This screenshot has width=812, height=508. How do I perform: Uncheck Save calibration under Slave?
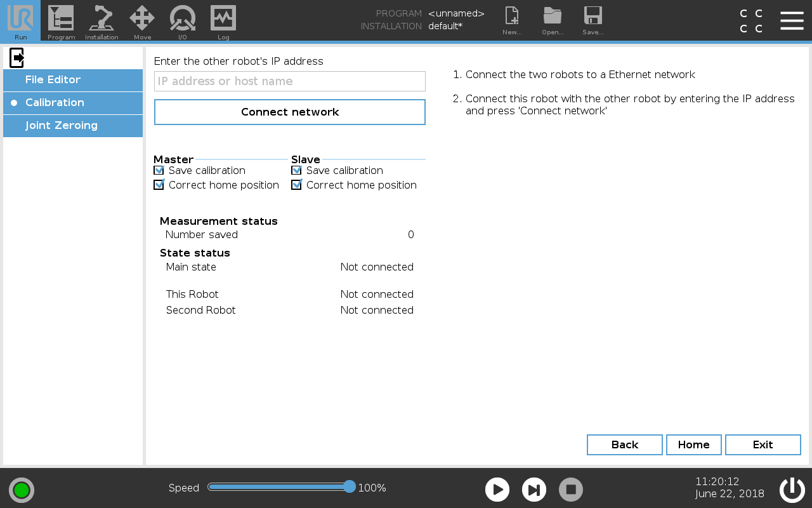coord(296,170)
